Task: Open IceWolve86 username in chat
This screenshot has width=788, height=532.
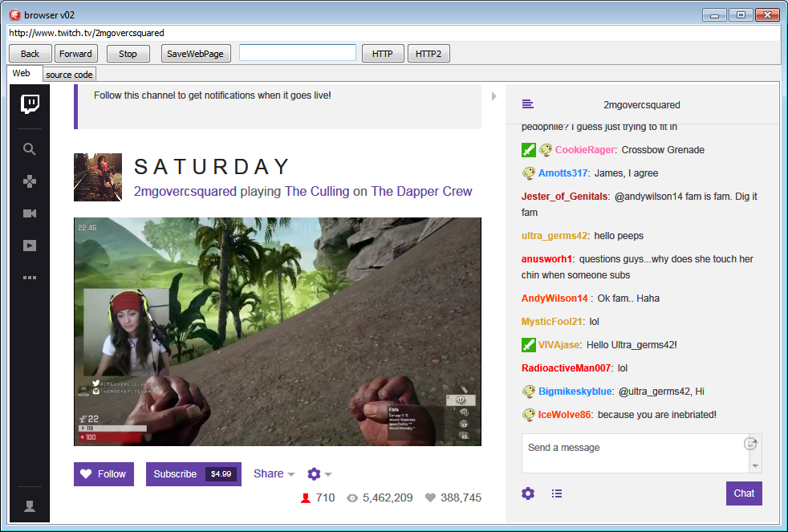Action: (564, 415)
